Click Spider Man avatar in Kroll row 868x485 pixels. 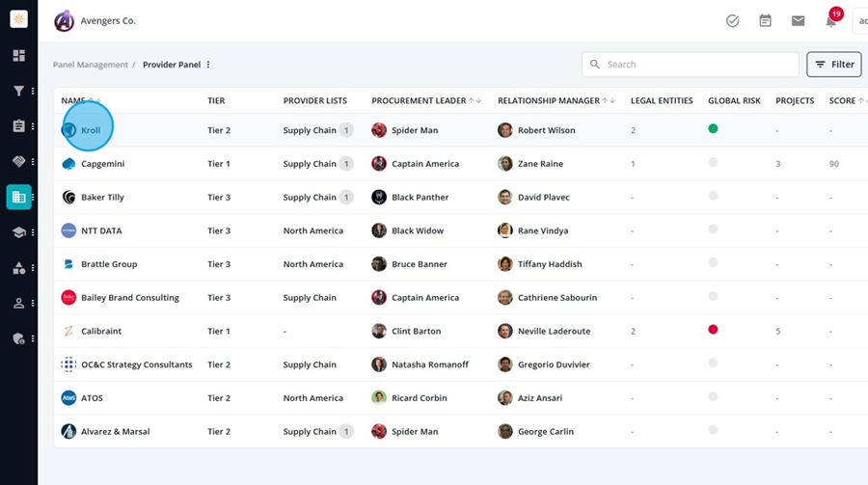click(379, 130)
